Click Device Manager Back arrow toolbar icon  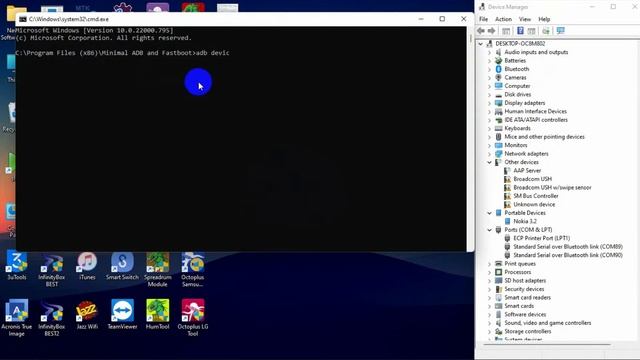click(481, 31)
